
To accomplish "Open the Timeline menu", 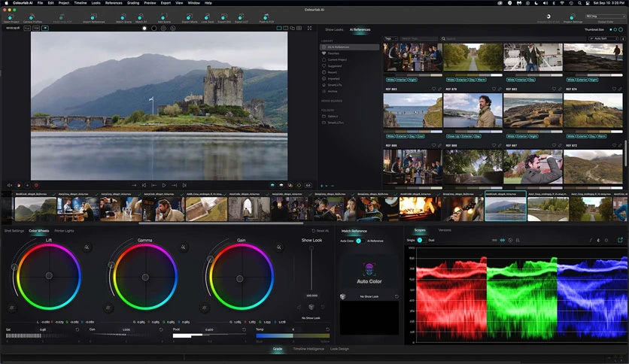I will click(81, 3).
